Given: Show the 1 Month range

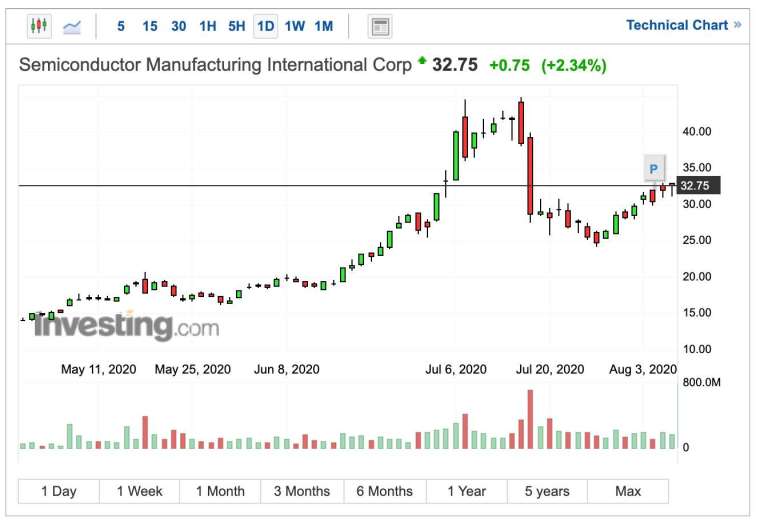Looking at the screenshot, I should tap(220, 491).
